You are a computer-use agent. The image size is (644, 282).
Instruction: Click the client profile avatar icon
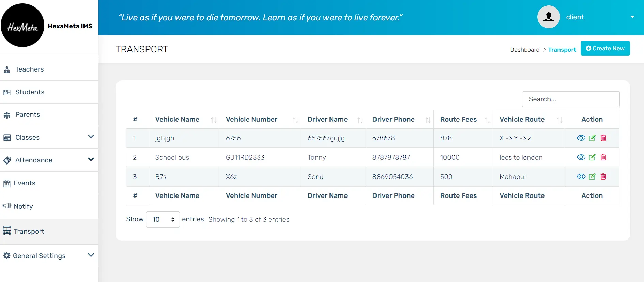pos(549,17)
